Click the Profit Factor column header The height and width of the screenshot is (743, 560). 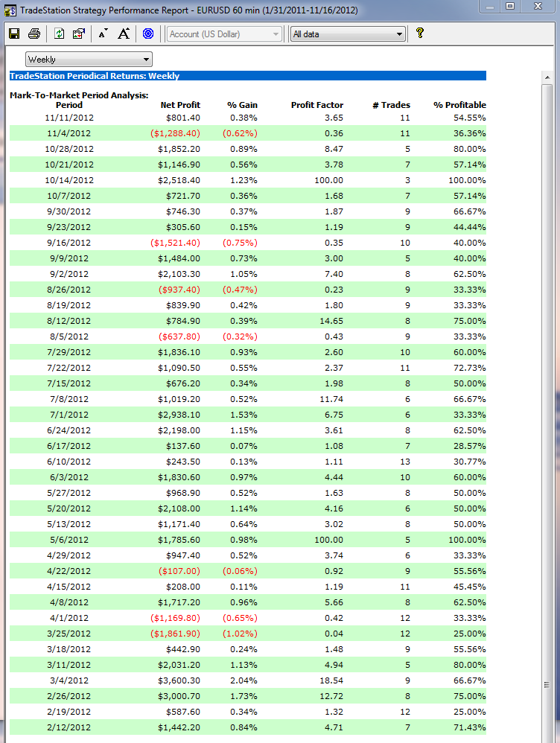tap(316, 105)
